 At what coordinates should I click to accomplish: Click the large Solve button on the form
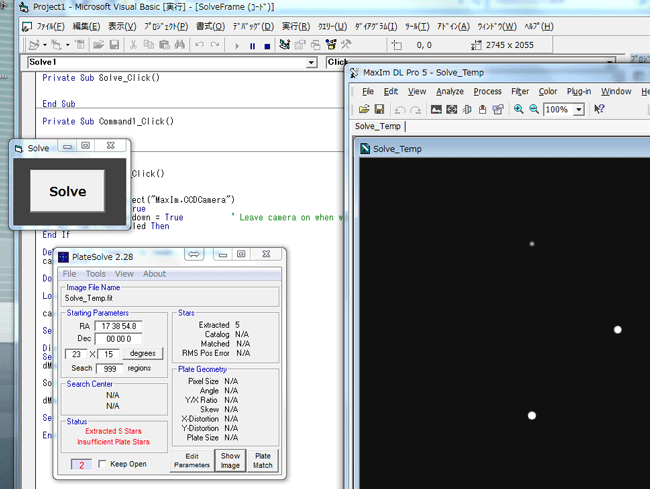click(x=68, y=191)
